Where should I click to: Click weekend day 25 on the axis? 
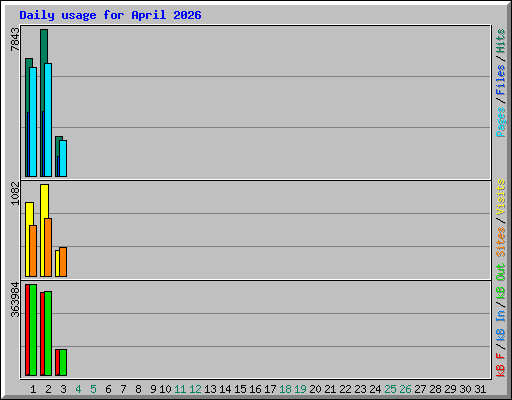[390, 389]
